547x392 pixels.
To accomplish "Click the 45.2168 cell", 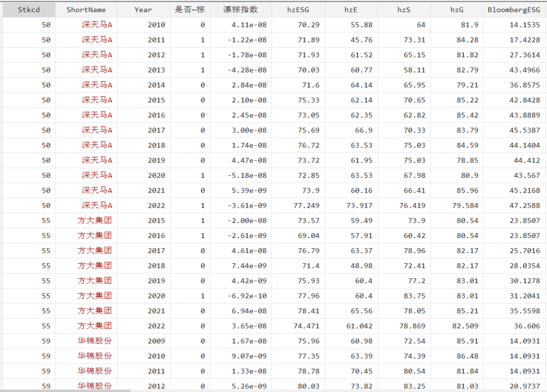I will pos(514,190).
